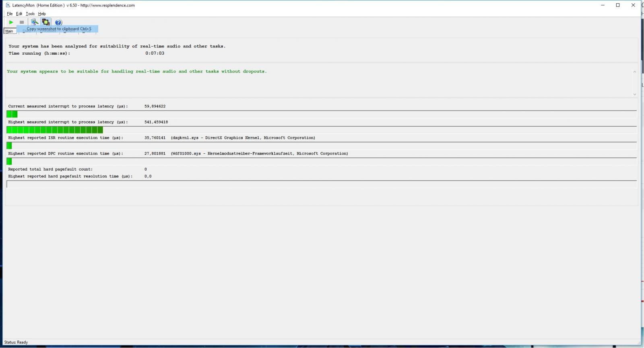
Task: Open the Edit menu
Action: (19, 14)
